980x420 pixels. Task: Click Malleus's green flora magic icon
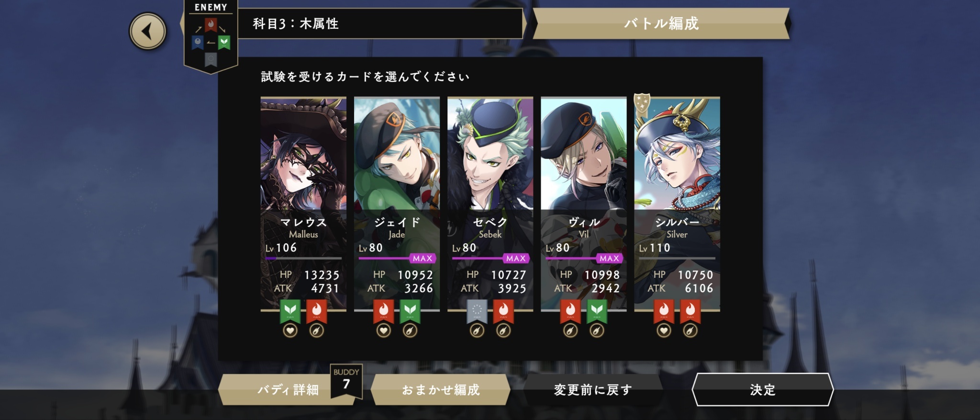tap(290, 311)
